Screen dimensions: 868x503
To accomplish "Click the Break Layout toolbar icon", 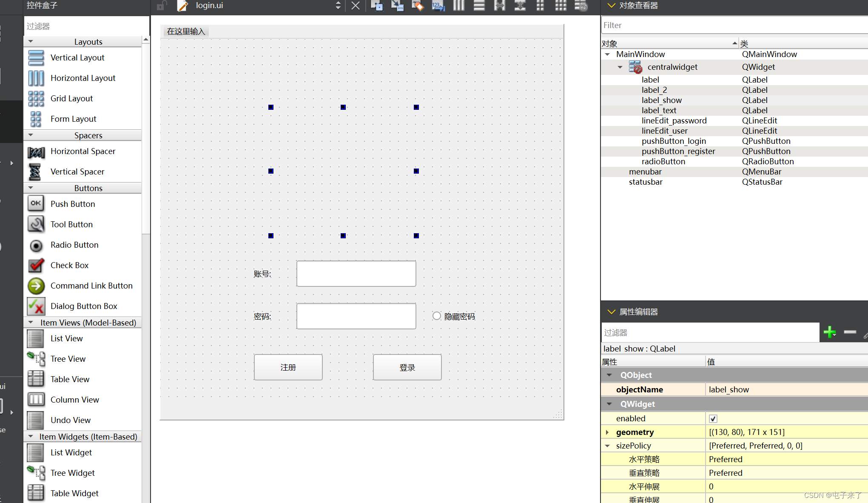I will (x=581, y=6).
